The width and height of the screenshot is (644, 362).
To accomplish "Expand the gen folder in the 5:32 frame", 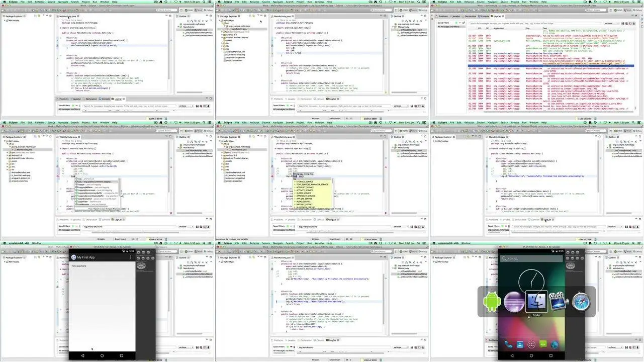I will point(222,32).
